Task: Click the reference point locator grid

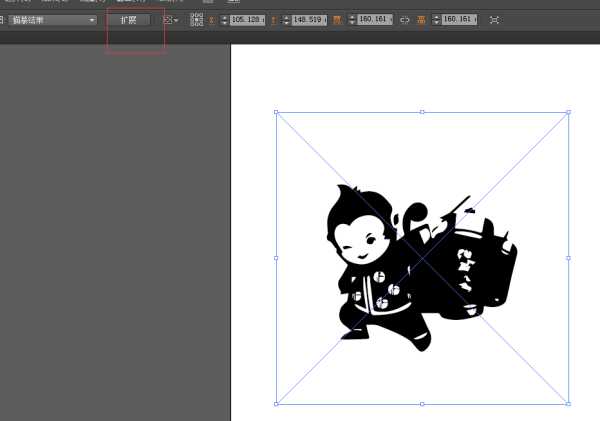Action: [x=197, y=20]
